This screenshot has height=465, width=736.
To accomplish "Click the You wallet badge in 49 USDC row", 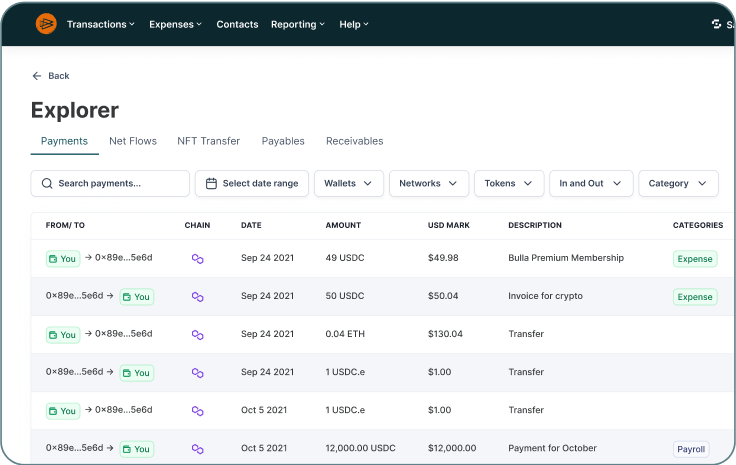I will (x=63, y=259).
